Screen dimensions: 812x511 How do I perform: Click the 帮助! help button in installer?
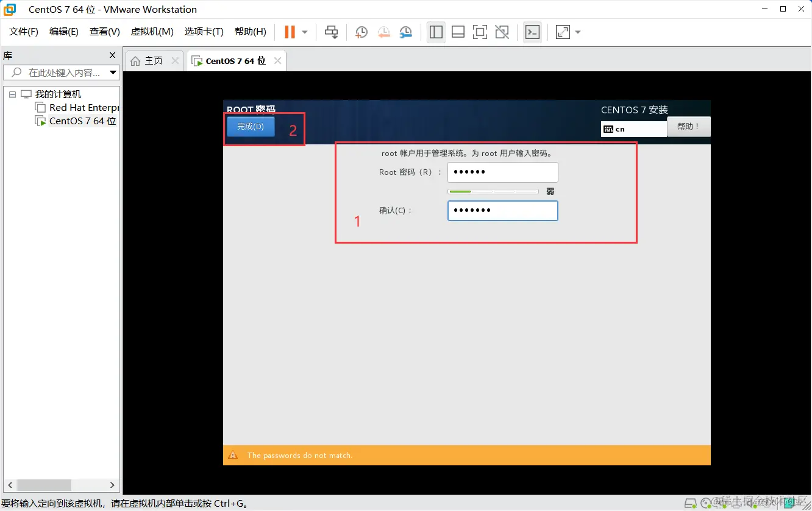pyautogui.click(x=689, y=127)
